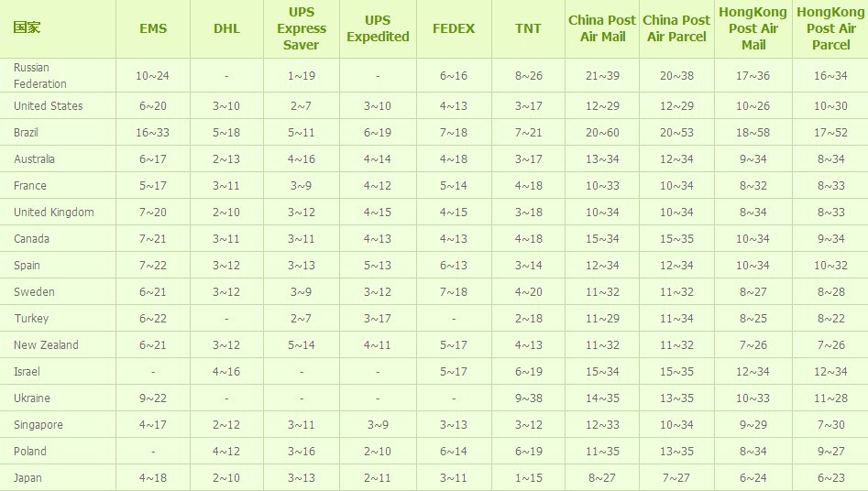The height and width of the screenshot is (491, 868).
Task: Select the HongKong Post Air Parcel header
Action: click(x=830, y=28)
